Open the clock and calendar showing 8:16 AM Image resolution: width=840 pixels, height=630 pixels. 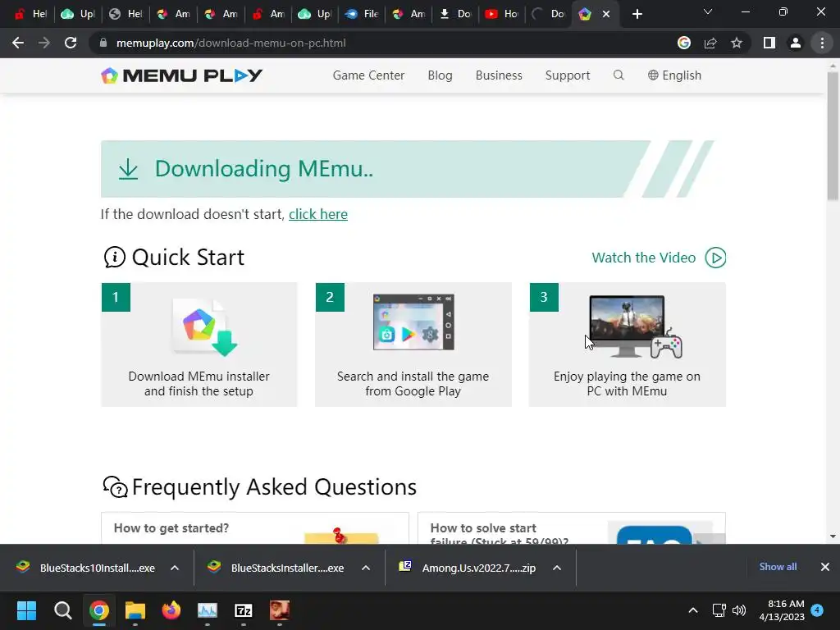pyautogui.click(x=782, y=610)
